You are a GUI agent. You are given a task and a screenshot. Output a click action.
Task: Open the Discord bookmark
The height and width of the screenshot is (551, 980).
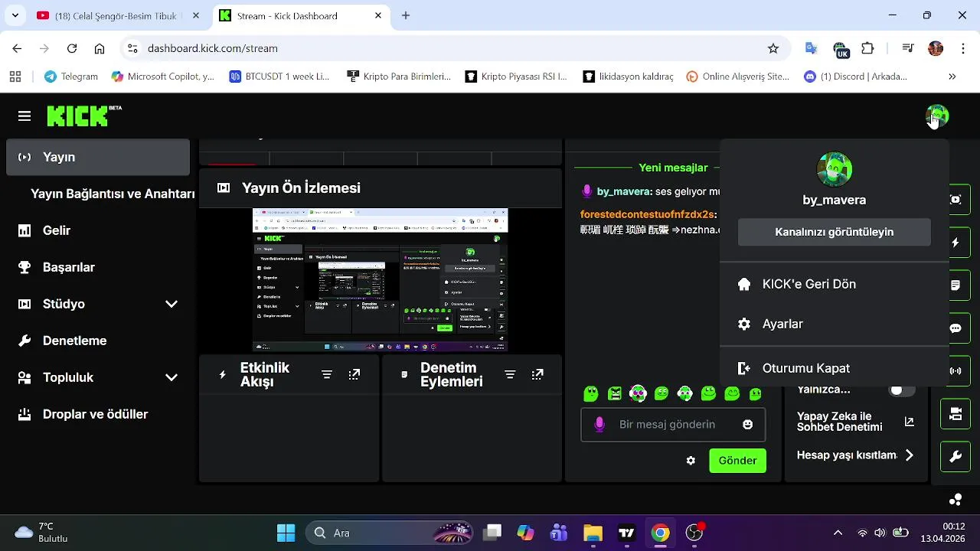(855, 77)
